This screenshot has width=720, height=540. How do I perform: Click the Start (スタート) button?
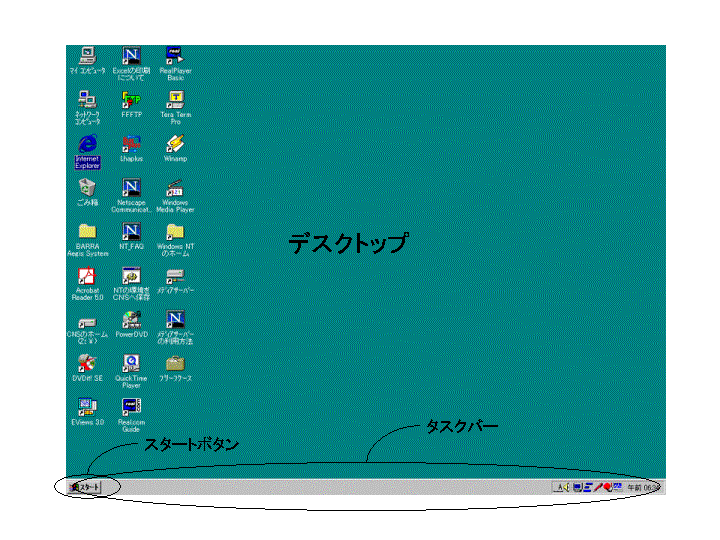point(87,487)
